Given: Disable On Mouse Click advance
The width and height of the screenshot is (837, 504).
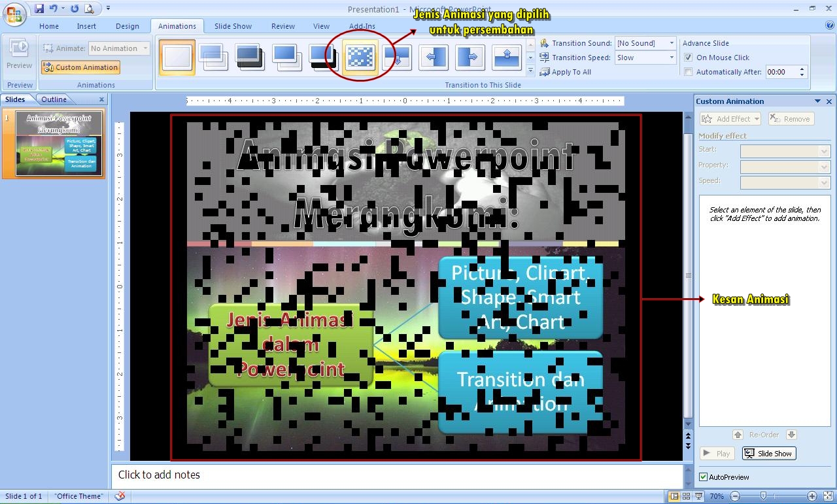Looking at the screenshot, I should tap(688, 58).
